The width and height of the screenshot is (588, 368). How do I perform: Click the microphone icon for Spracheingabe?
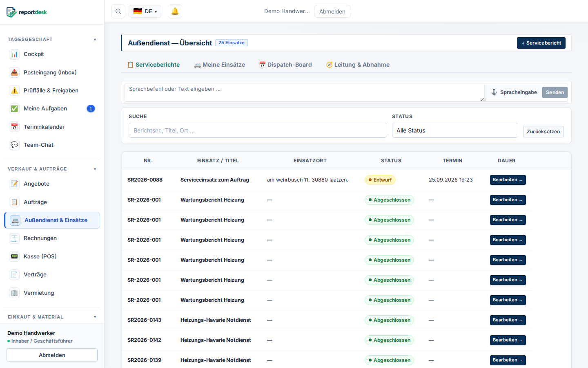(x=494, y=92)
